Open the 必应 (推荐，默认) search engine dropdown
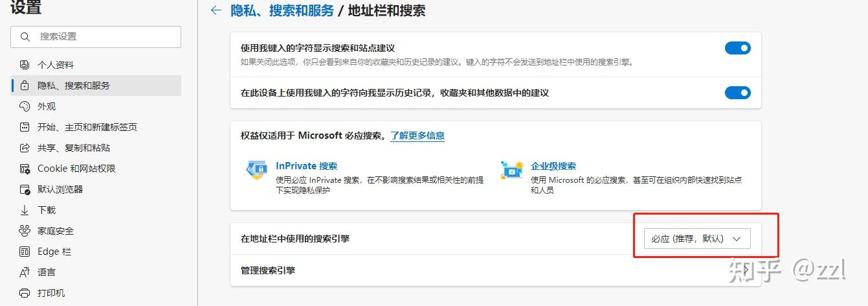This screenshot has width=868, height=306. coord(697,239)
